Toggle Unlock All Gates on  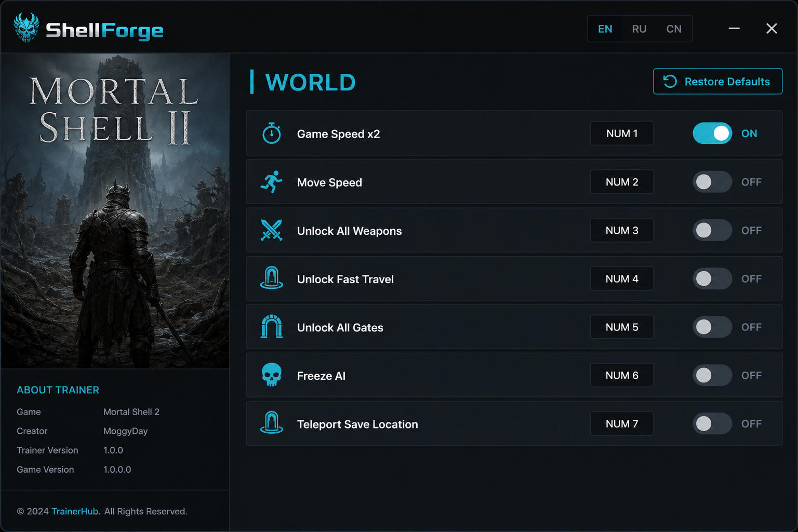[712, 327]
